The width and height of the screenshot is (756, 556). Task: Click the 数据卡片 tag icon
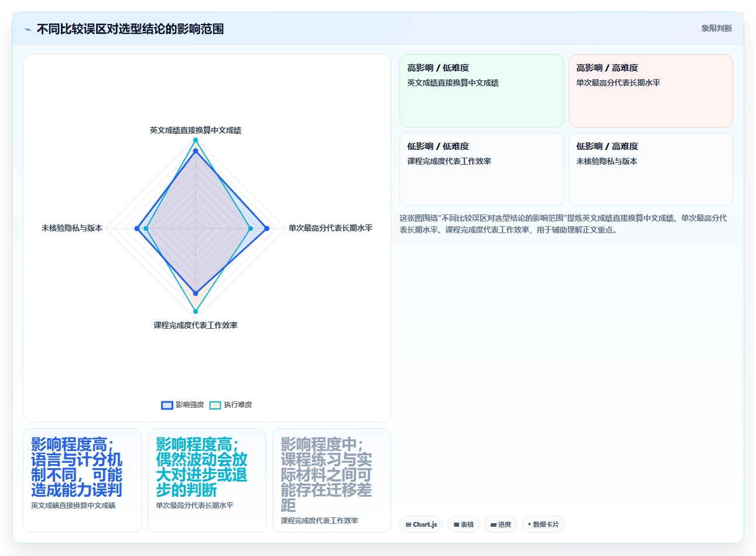(x=529, y=524)
